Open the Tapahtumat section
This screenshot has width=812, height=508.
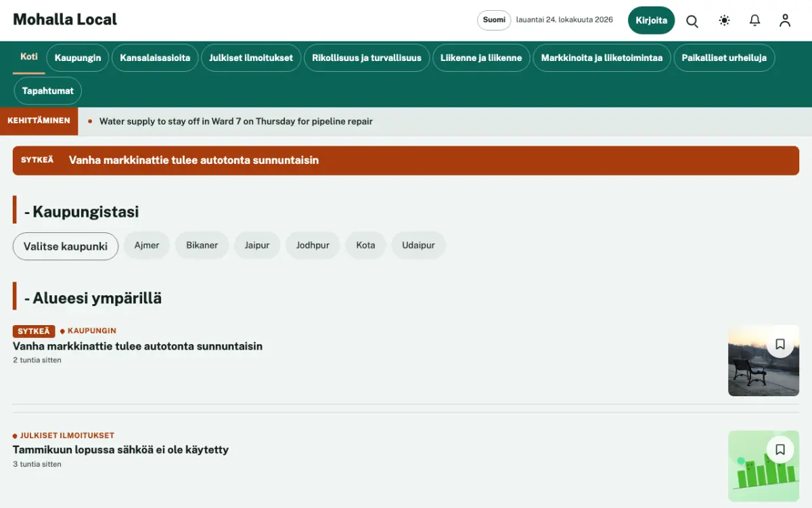pyautogui.click(x=48, y=91)
